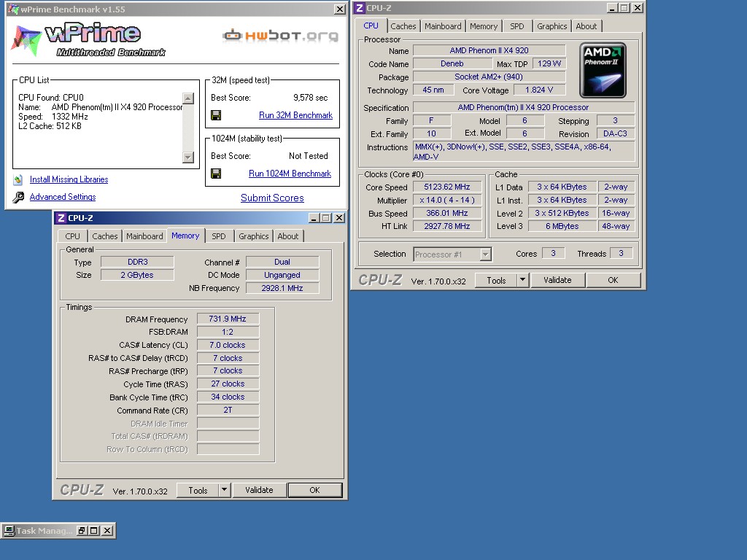Close the CPU-Z CPU window
Image resolution: width=747 pixels, height=560 pixels.
click(638, 8)
